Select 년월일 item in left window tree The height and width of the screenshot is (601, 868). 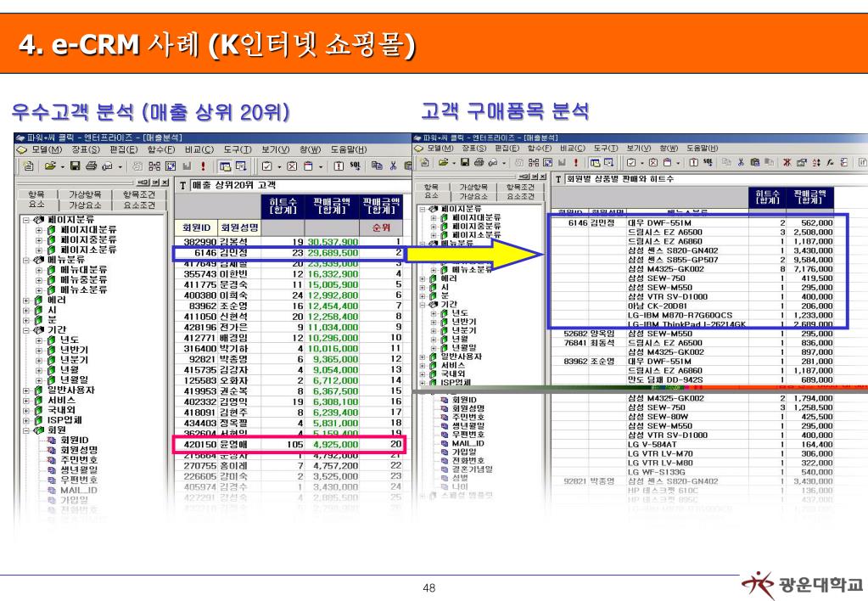[74, 380]
